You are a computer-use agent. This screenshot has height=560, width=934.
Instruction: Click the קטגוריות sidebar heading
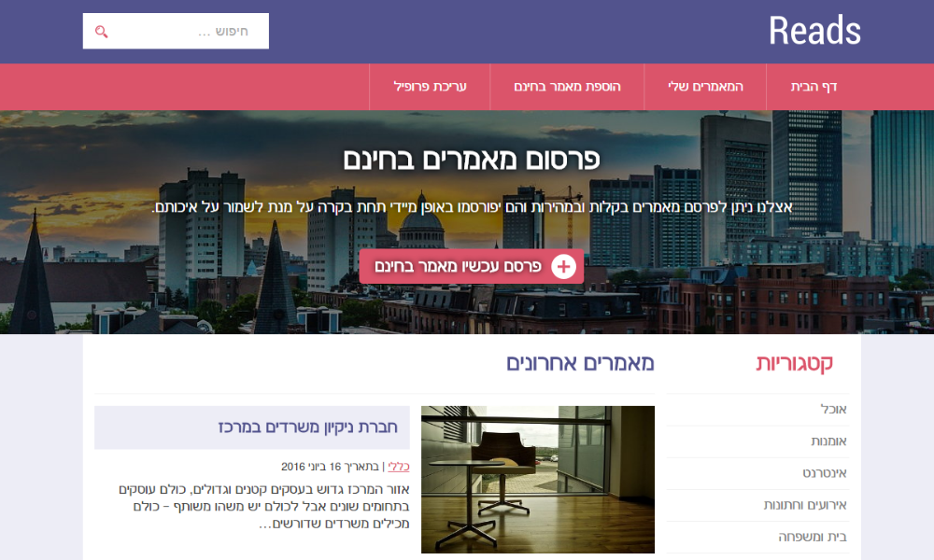click(x=795, y=363)
